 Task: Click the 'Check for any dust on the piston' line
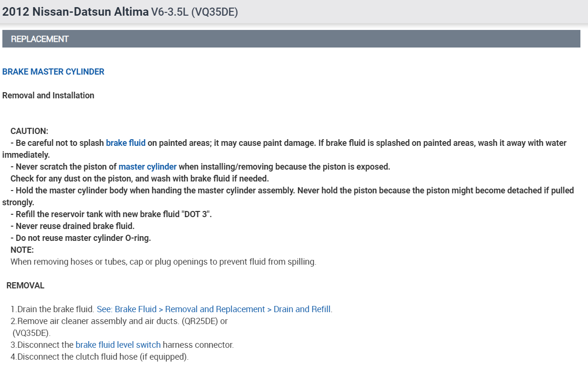pos(140,179)
